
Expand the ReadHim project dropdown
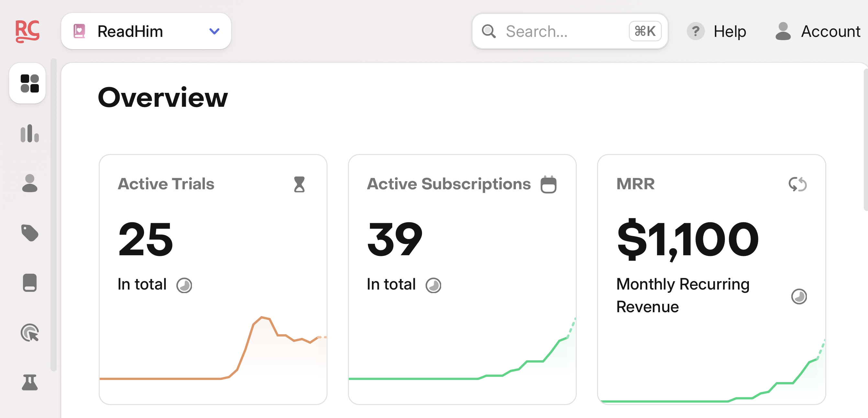click(214, 31)
